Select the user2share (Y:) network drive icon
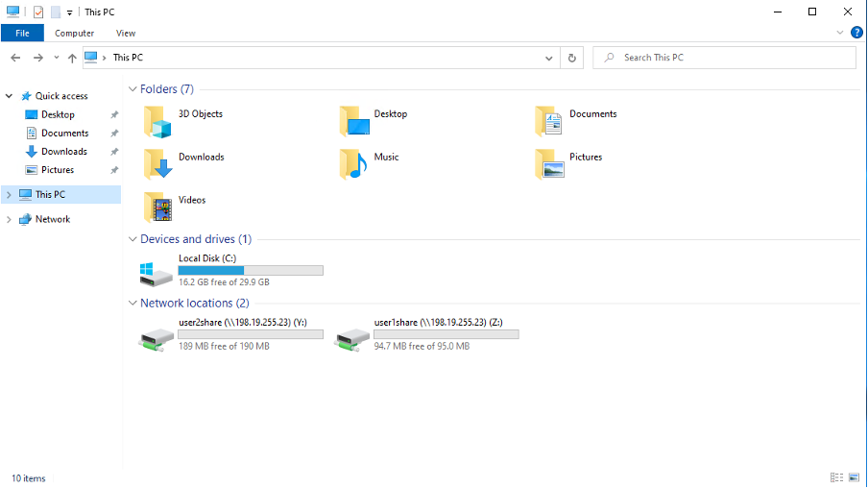 157,339
